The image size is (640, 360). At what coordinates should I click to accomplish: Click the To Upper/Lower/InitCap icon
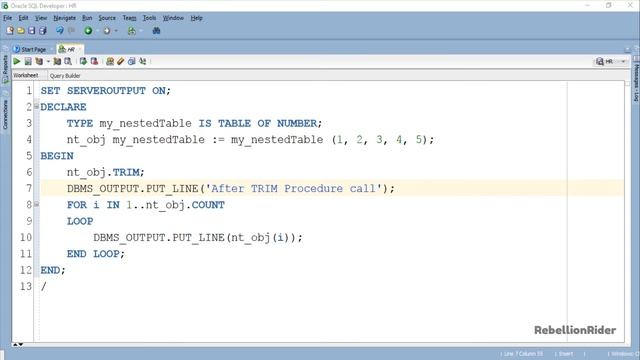[x=142, y=61]
